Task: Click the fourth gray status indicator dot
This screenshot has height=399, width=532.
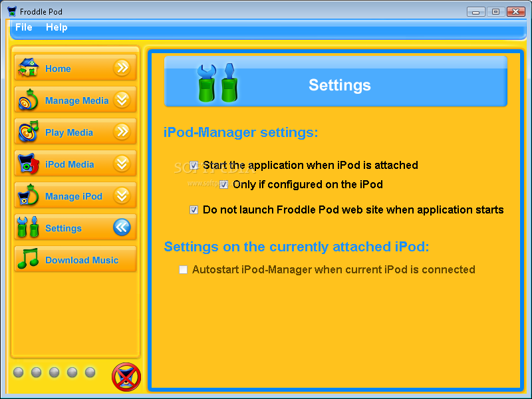Action: pyautogui.click(x=72, y=372)
